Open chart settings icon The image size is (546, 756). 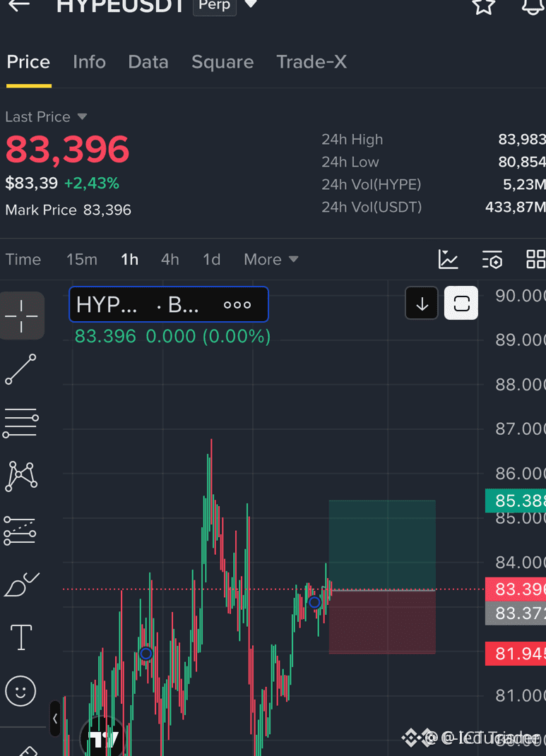click(492, 259)
